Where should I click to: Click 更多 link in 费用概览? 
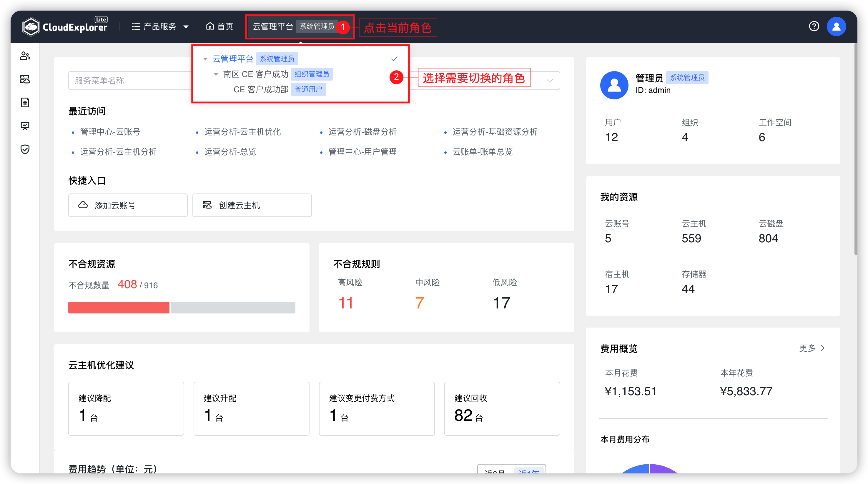pyautogui.click(x=812, y=348)
